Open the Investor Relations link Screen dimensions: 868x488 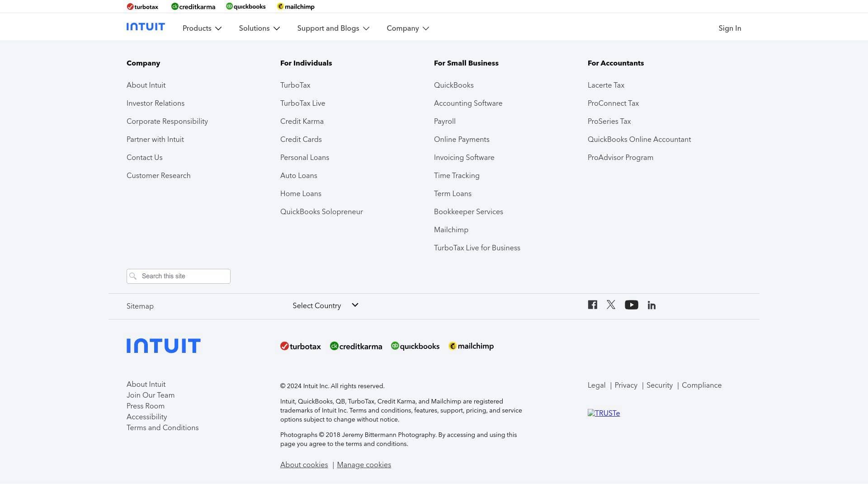(155, 103)
